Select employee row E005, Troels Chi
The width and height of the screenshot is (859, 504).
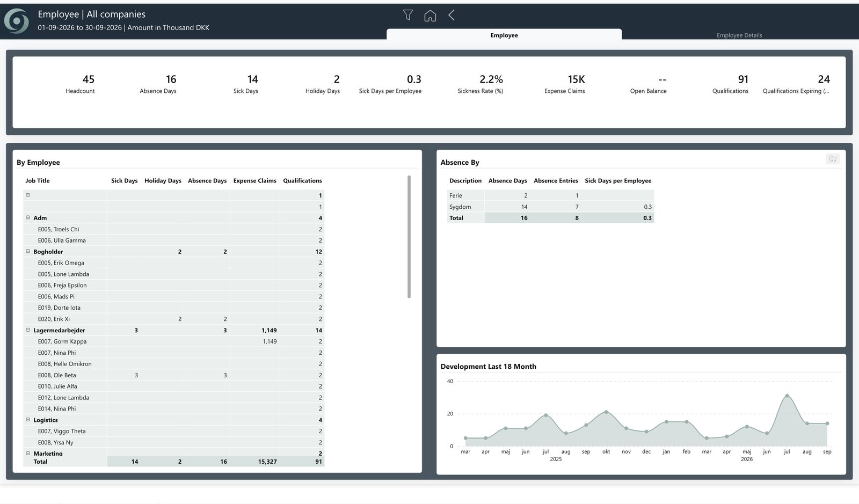(173, 229)
